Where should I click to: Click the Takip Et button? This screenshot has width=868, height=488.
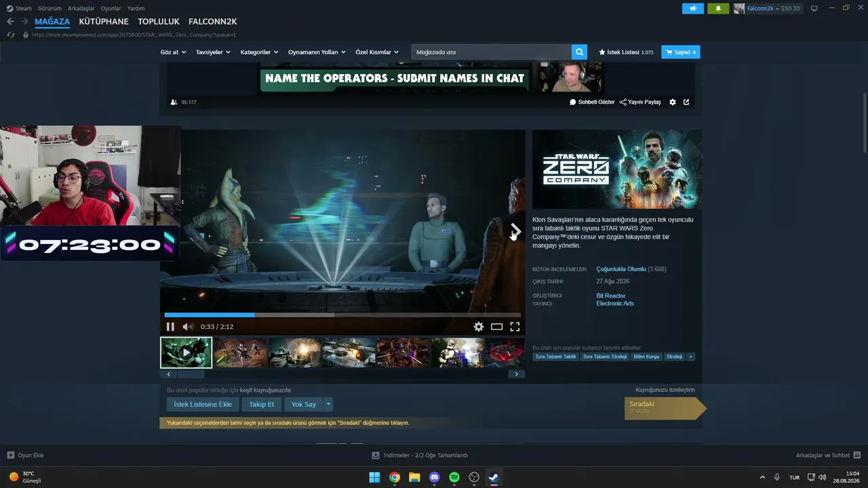point(262,405)
